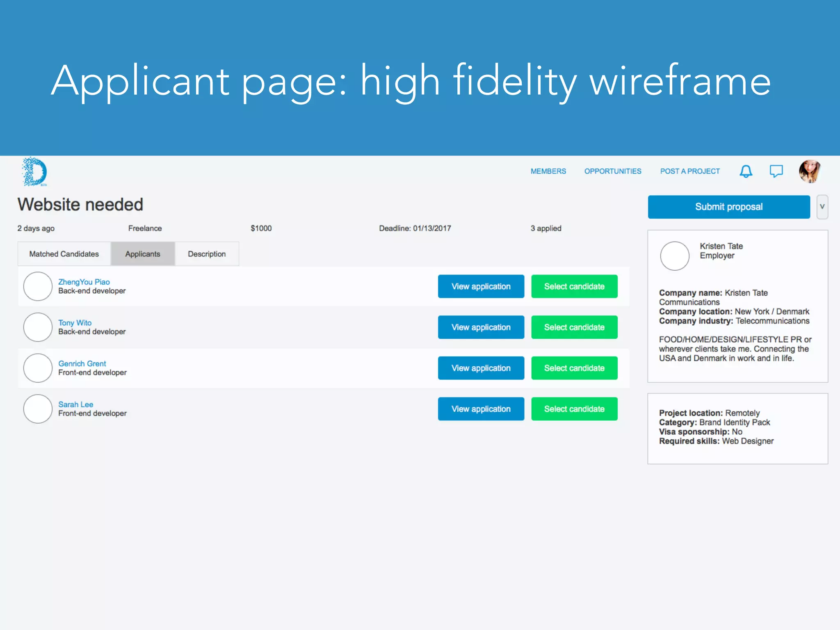Click 'Company location: New York / Denmark' line

pyautogui.click(x=734, y=312)
